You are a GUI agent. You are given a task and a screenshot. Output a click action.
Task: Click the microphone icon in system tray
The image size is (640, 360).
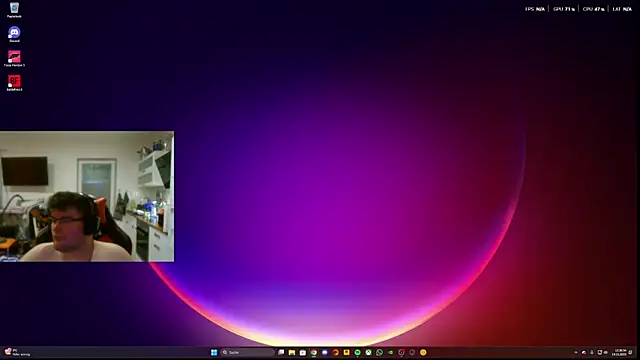(x=592, y=352)
